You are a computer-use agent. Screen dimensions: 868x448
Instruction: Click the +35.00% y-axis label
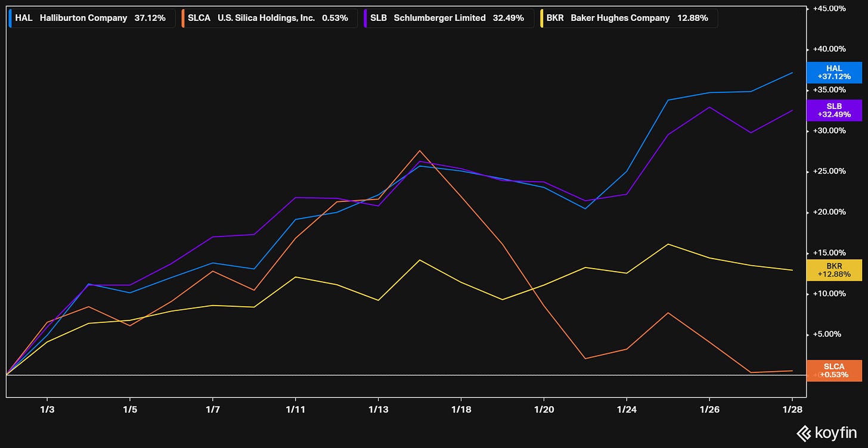pos(829,90)
